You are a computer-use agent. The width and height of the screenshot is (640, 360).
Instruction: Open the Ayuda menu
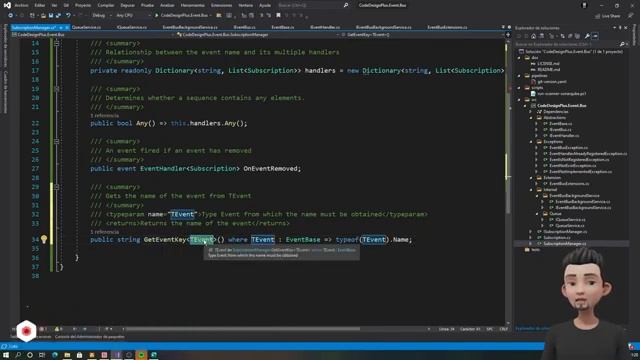[265, 5]
